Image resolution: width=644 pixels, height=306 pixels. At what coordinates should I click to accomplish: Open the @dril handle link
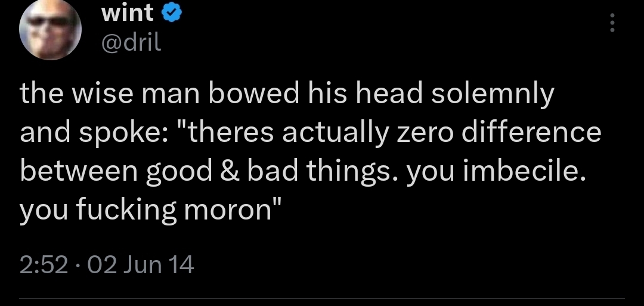click(132, 42)
